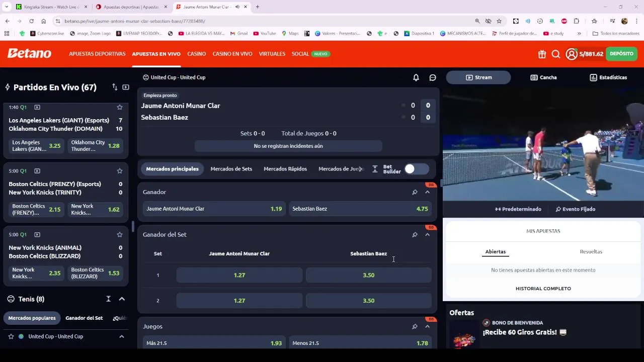Screen dimensions: 644x362
Task: Open the Apuestas Deportivas menu
Action: pyautogui.click(x=97, y=54)
